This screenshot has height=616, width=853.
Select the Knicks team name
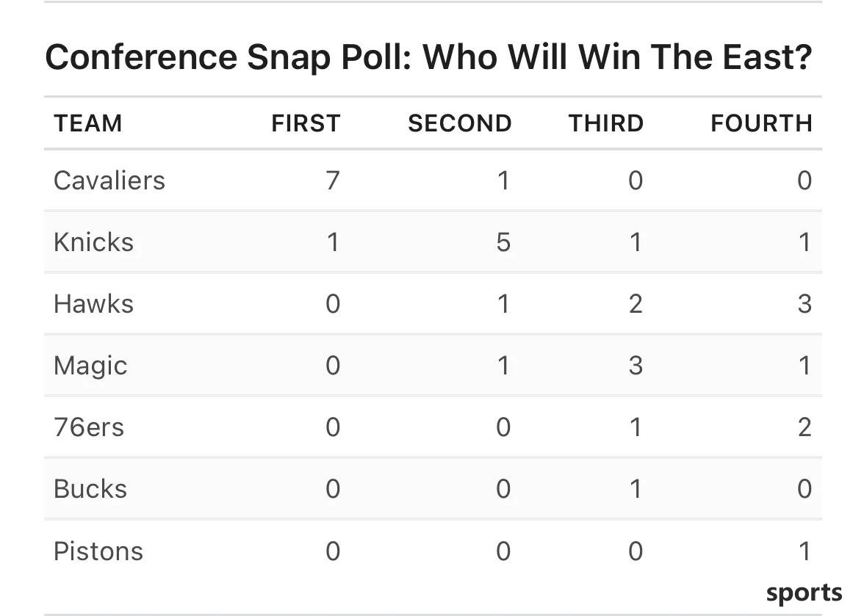click(93, 242)
